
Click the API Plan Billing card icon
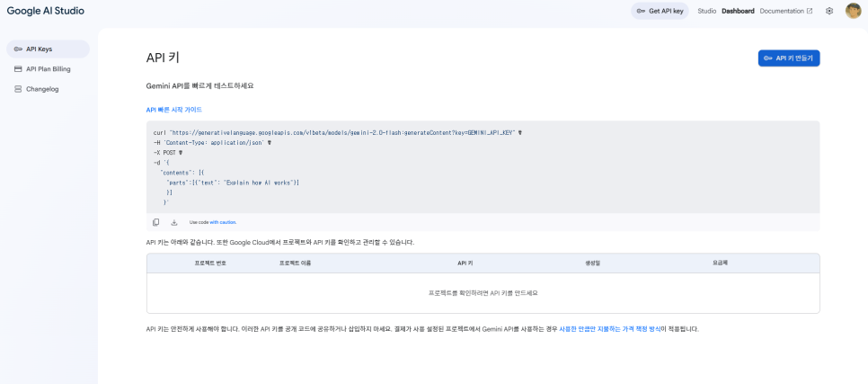[x=18, y=68]
